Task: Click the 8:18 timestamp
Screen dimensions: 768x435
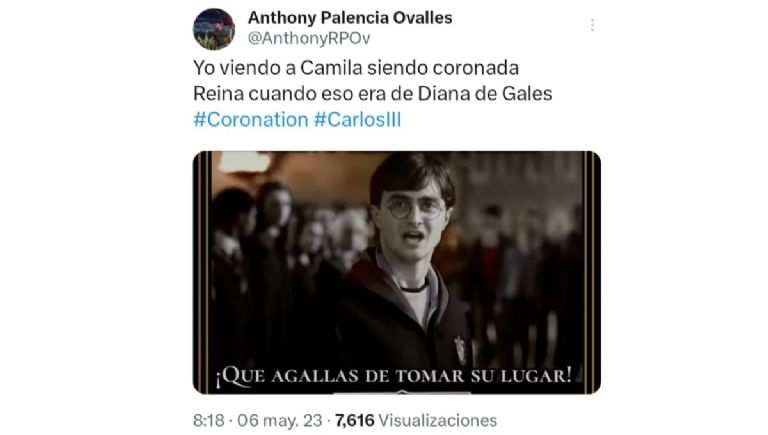Action: 209,420
